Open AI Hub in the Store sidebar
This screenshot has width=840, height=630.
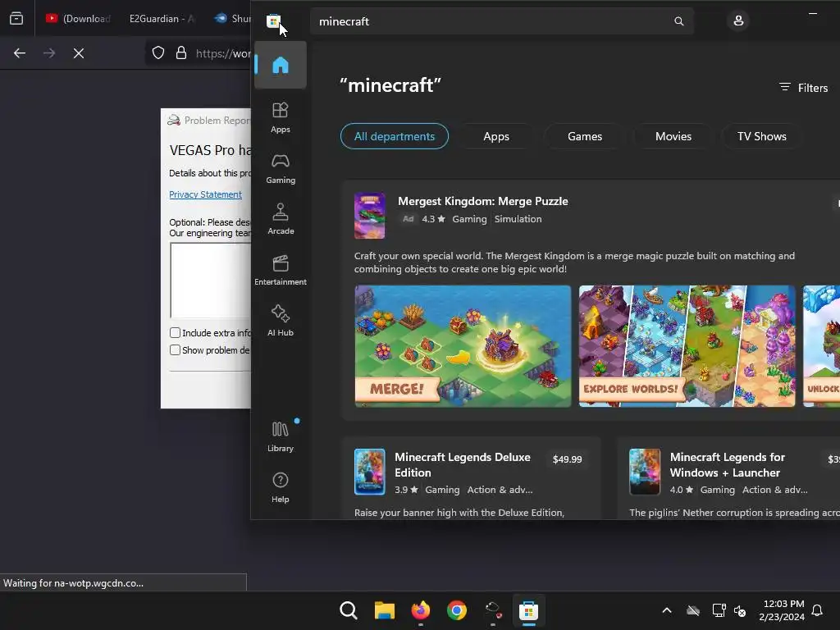[x=281, y=322]
